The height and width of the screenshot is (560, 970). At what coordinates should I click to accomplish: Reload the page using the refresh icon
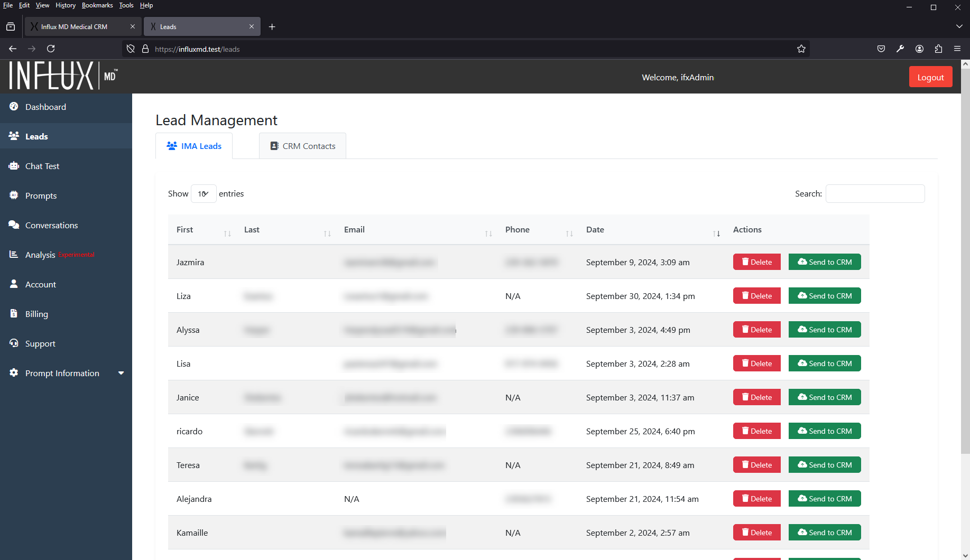(x=51, y=49)
